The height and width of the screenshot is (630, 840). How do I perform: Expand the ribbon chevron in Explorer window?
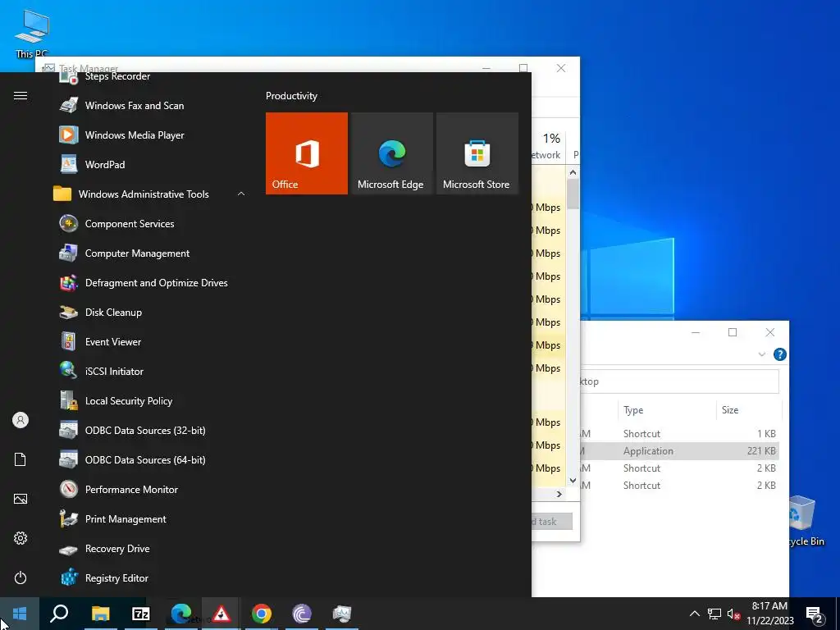[762, 354]
